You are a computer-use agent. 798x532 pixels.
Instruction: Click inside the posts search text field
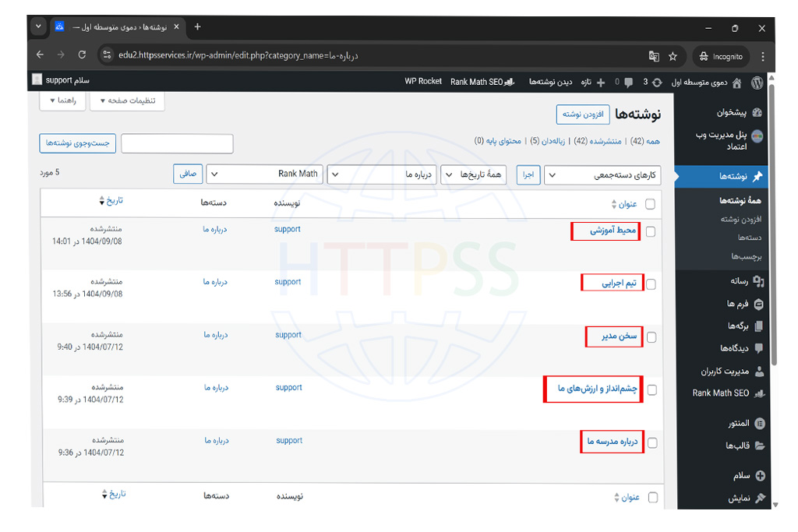177,144
